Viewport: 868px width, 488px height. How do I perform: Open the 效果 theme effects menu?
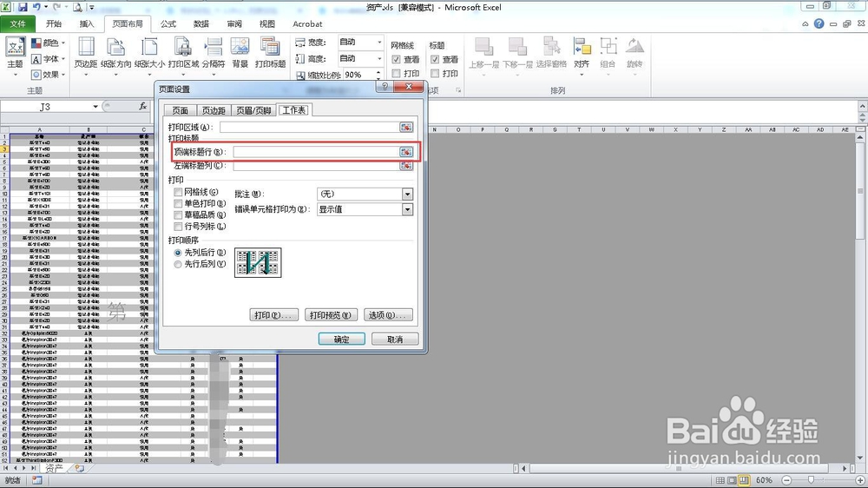[48, 74]
